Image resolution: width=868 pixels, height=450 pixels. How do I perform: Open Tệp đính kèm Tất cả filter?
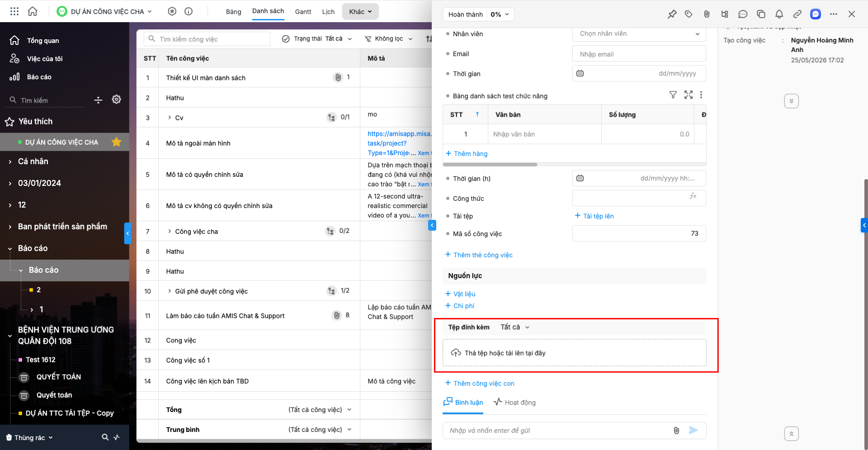click(514, 327)
